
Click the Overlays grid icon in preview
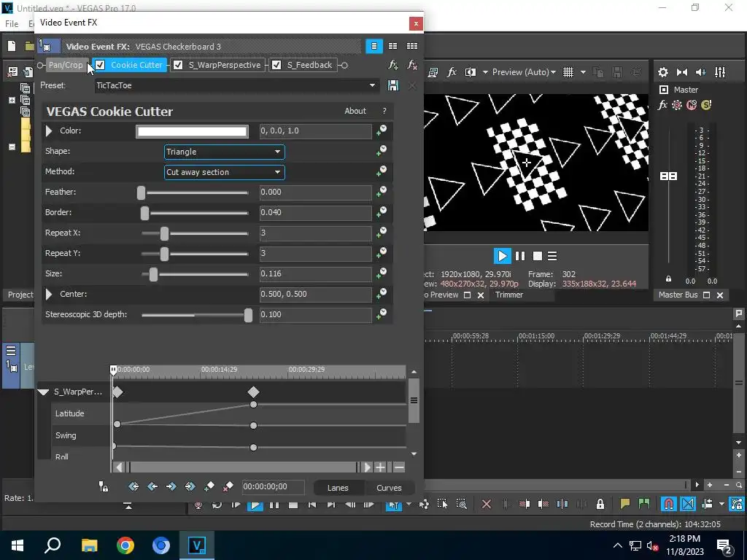click(x=568, y=72)
